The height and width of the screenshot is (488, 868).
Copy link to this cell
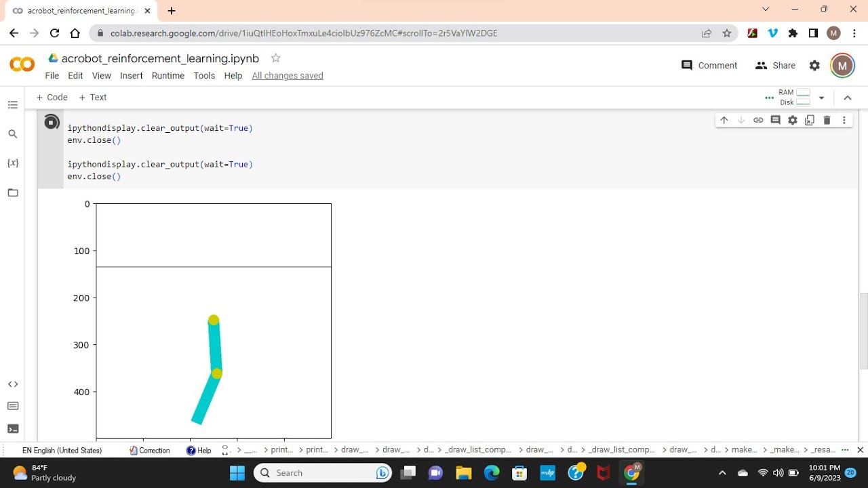[x=758, y=120]
